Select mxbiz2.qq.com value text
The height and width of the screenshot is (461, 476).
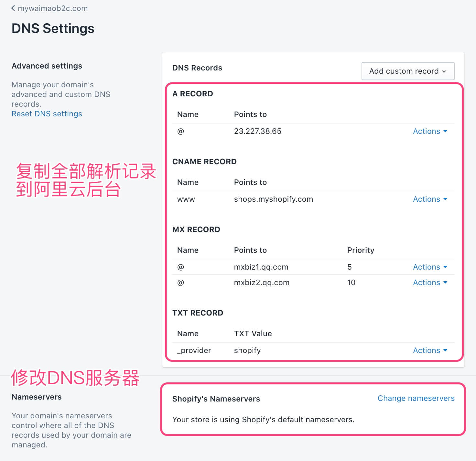coord(262,283)
